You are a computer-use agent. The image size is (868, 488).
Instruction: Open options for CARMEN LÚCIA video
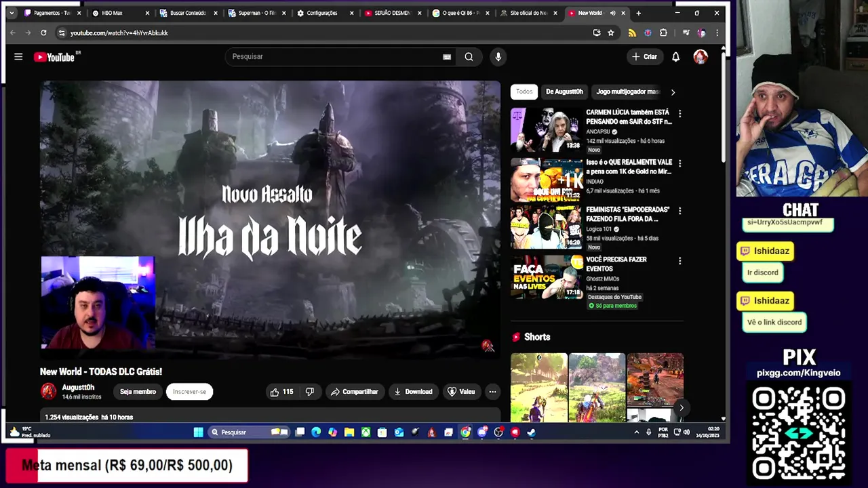click(679, 113)
